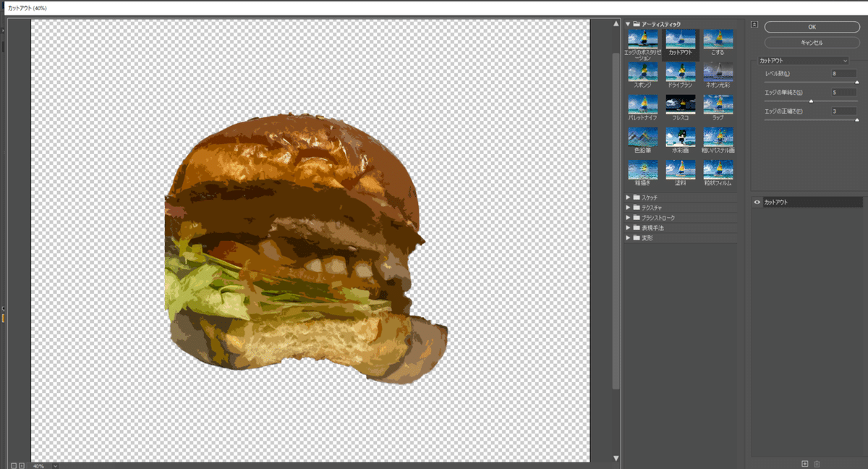Image resolution: width=868 pixels, height=469 pixels.
Task: Click the エッジの正確さ slider handle
Action: tap(857, 120)
